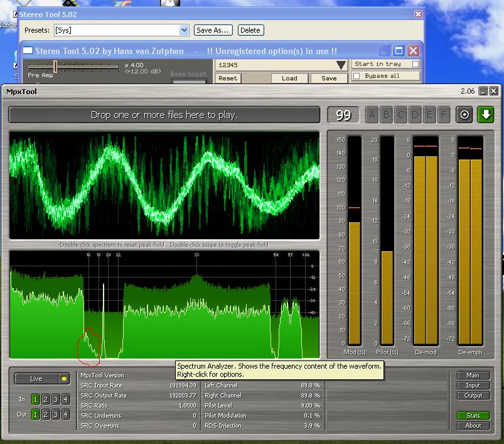The width and height of the screenshot is (504, 444).
Task: Select output channel 1
Action: point(35,414)
